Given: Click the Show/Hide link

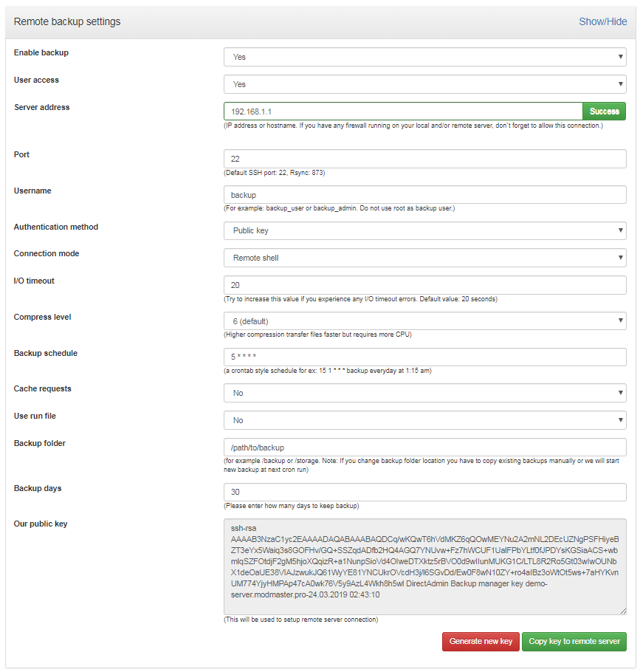Looking at the screenshot, I should (602, 21).
